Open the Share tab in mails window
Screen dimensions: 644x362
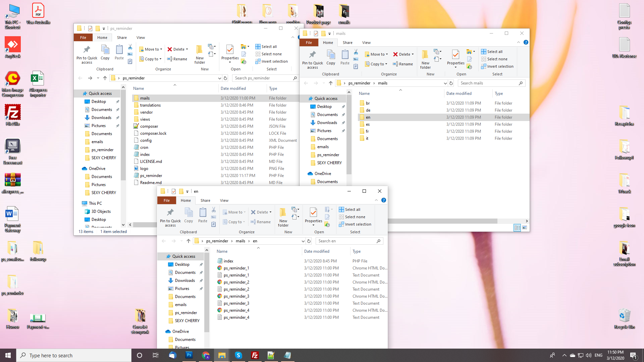click(x=347, y=43)
